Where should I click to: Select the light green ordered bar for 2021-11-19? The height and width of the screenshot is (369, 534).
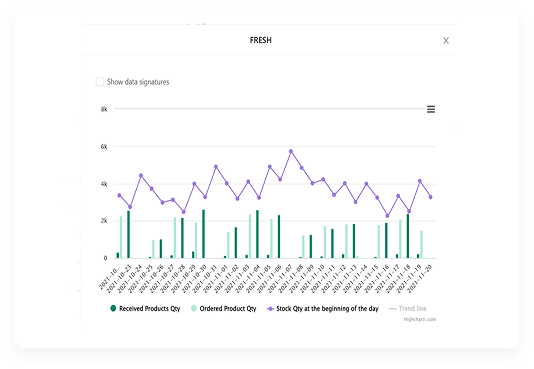421,244
